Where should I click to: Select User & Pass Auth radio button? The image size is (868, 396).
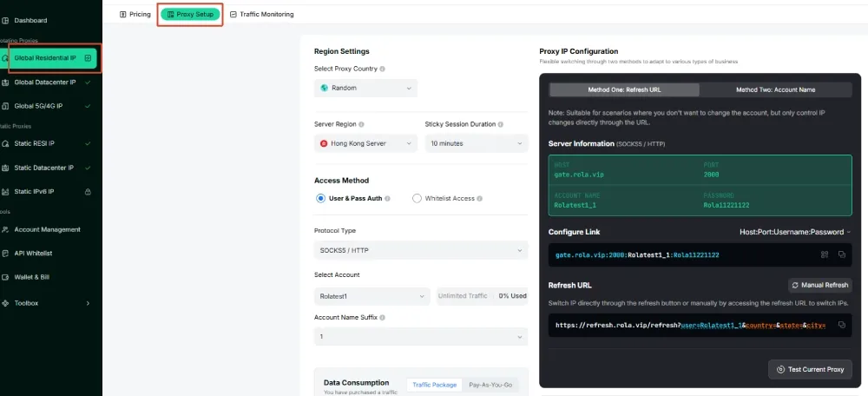(320, 198)
